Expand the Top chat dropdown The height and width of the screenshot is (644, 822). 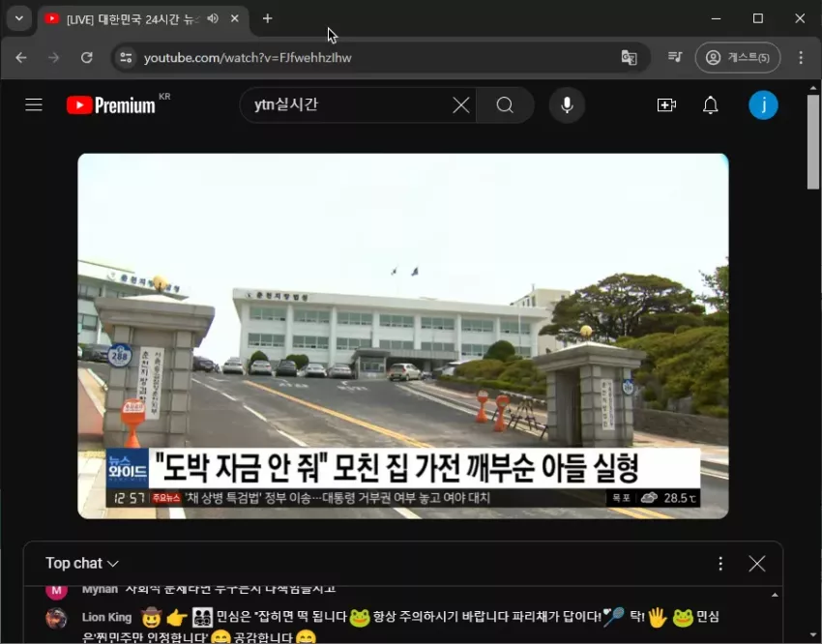[82, 563]
